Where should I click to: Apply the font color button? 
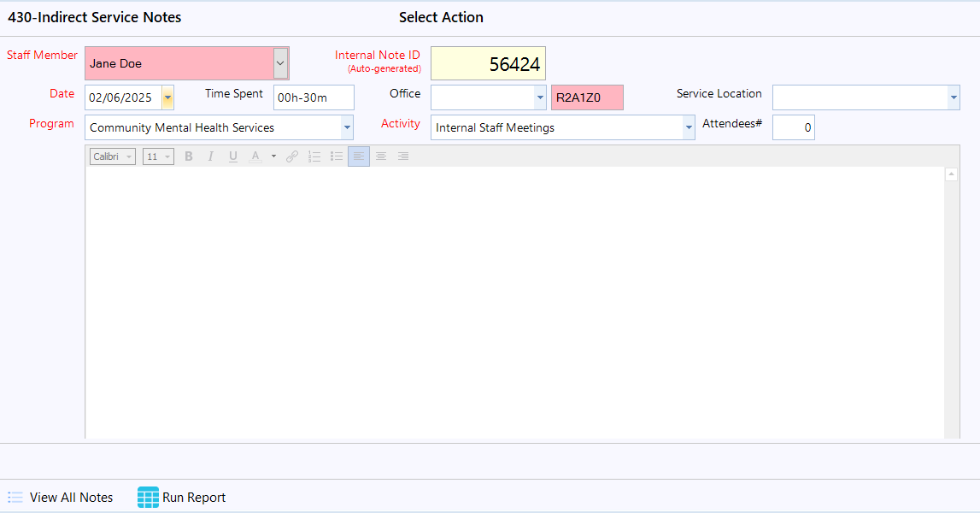(255, 156)
